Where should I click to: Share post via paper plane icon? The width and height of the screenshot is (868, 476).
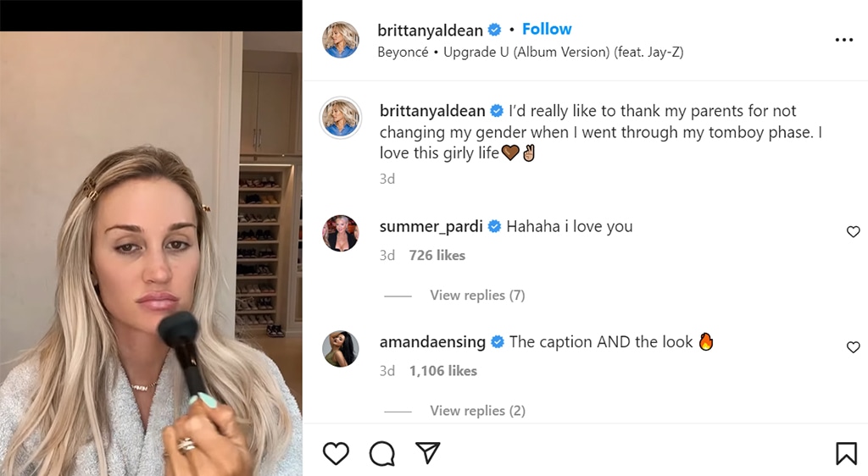pyautogui.click(x=427, y=453)
